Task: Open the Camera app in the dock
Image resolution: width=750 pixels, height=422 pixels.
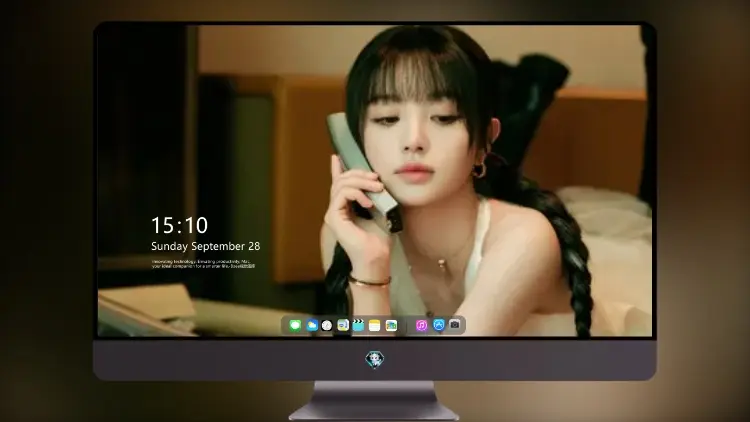Action: pyautogui.click(x=455, y=325)
